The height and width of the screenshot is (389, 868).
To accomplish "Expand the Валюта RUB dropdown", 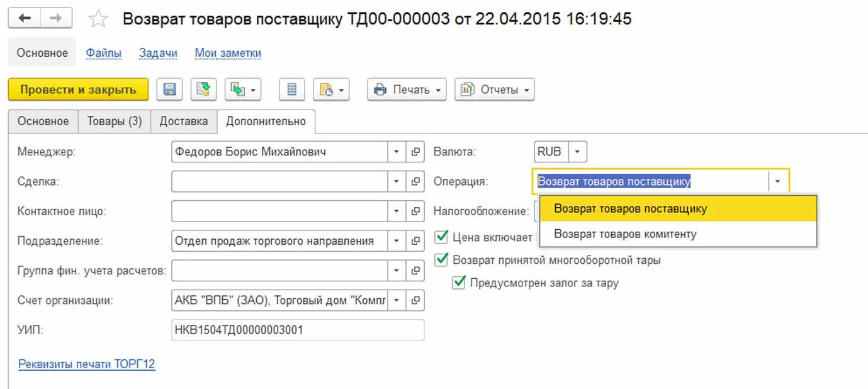I will tap(578, 152).
